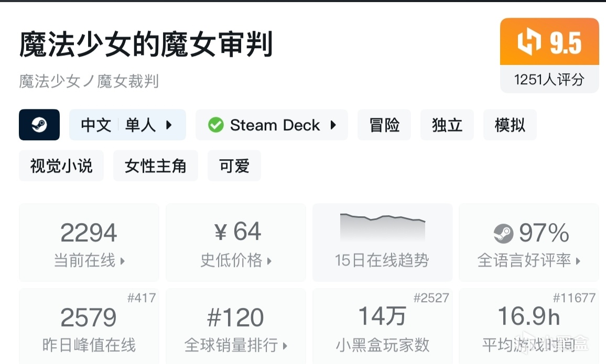This screenshot has height=364, width=606.
Task: Select the 模拟 simulation tag
Action: [x=510, y=125]
